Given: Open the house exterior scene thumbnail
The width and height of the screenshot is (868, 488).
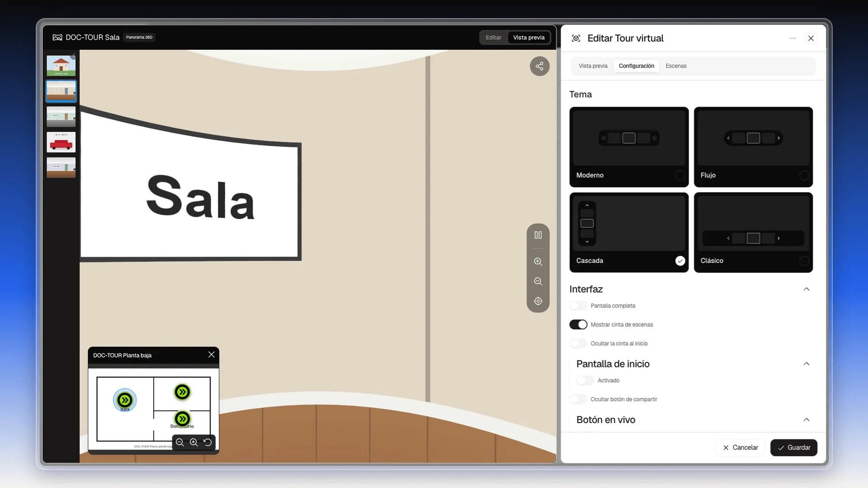Looking at the screenshot, I should 61,66.
